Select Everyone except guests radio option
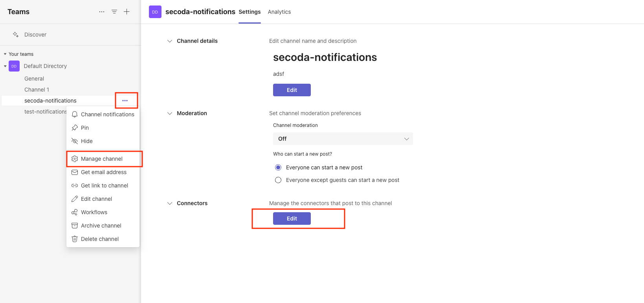The width and height of the screenshot is (644, 303). point(278,180)
